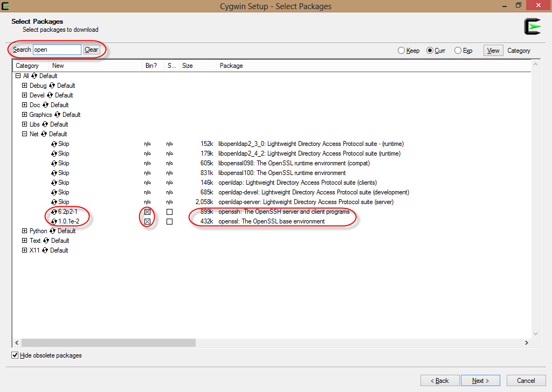
Task: Click the Cygwin logo in header
Action: pyautogui.click(x=532, y=27)
